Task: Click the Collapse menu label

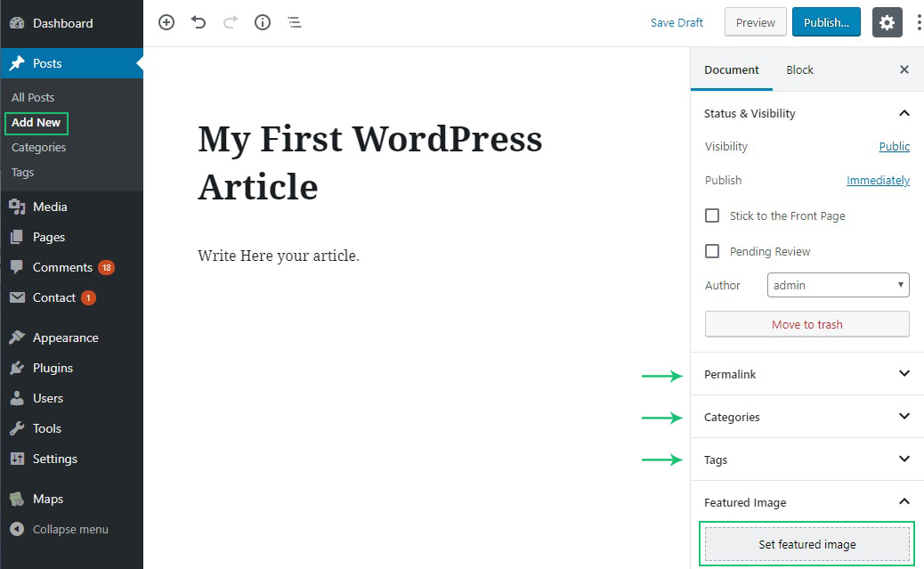Action: point(70,530)
